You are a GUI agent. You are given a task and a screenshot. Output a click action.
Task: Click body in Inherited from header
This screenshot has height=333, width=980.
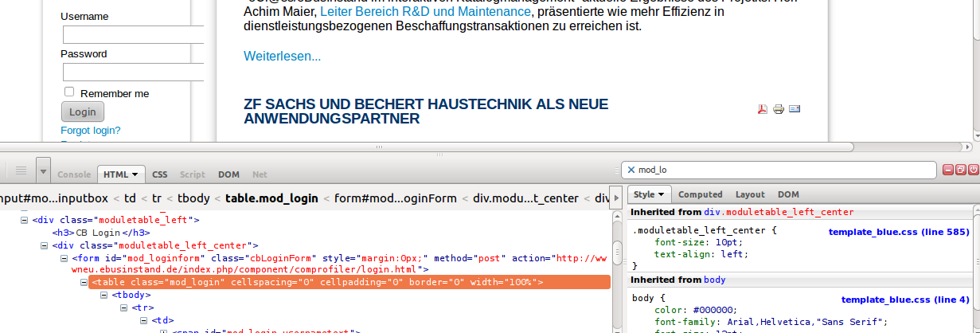tap(715, 280)
